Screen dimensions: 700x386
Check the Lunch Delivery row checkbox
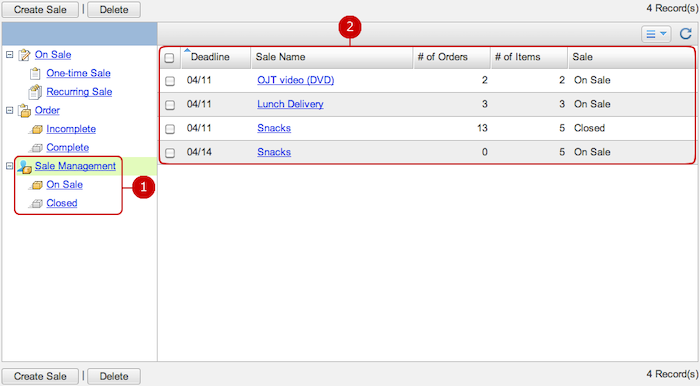(x=170, y=105)
